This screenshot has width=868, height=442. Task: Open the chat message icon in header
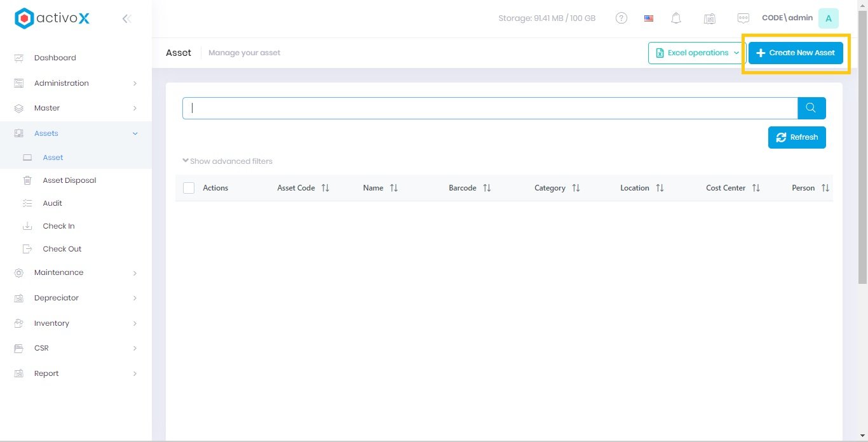click(x=743, y=18)
